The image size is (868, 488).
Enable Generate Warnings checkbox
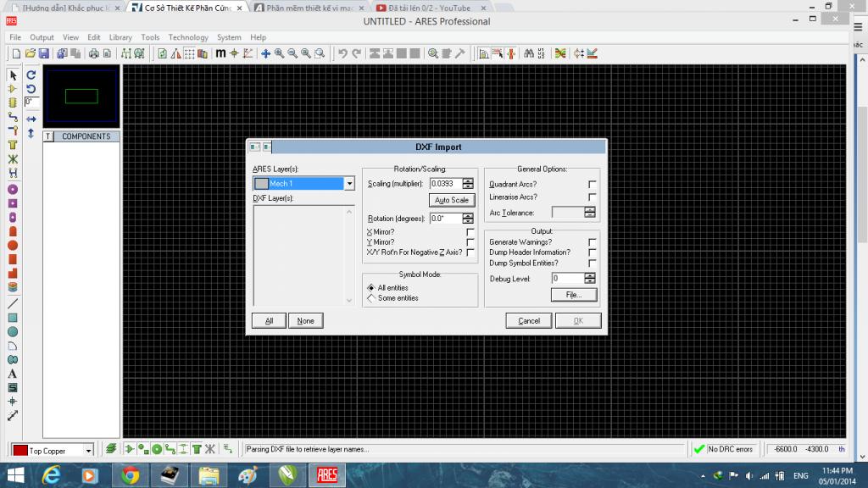pos(592,242)
